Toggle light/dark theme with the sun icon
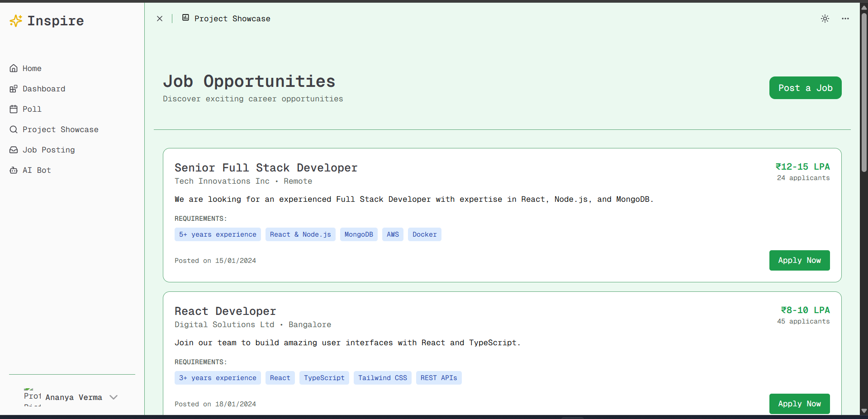The height and width of the screenshot is (419, 868). 825,19
